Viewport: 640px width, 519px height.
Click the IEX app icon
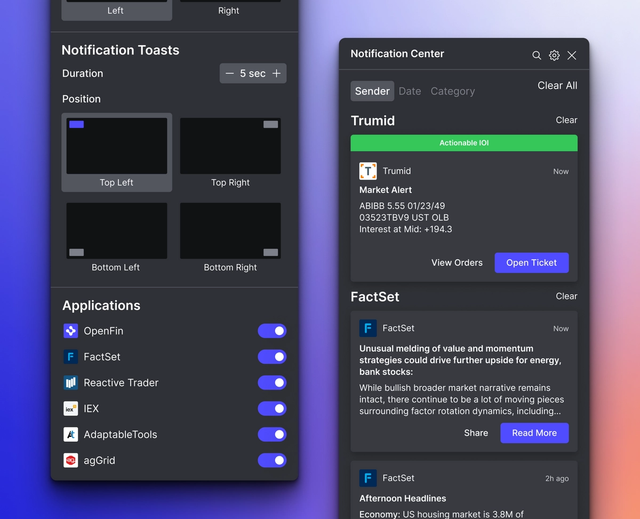pyautogui.click(x=71, y=408)
